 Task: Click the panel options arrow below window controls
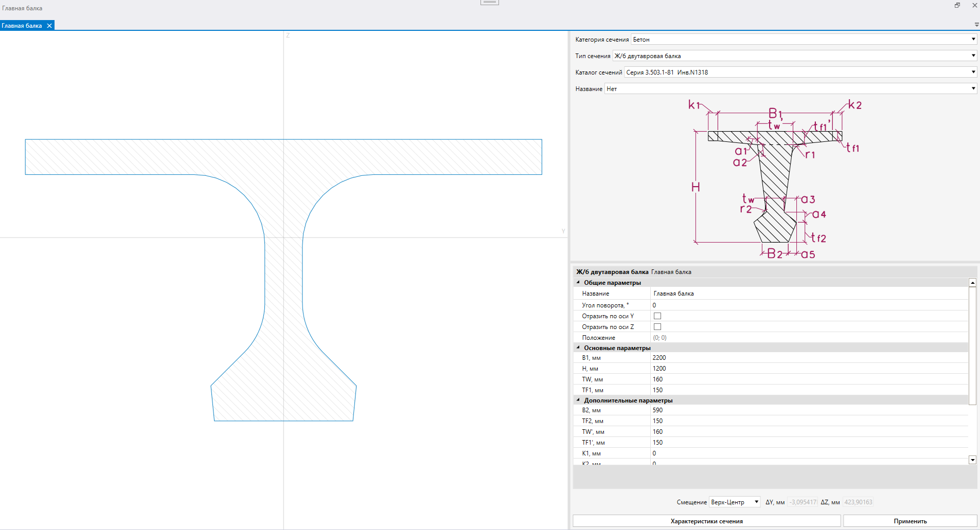(976, 25)
